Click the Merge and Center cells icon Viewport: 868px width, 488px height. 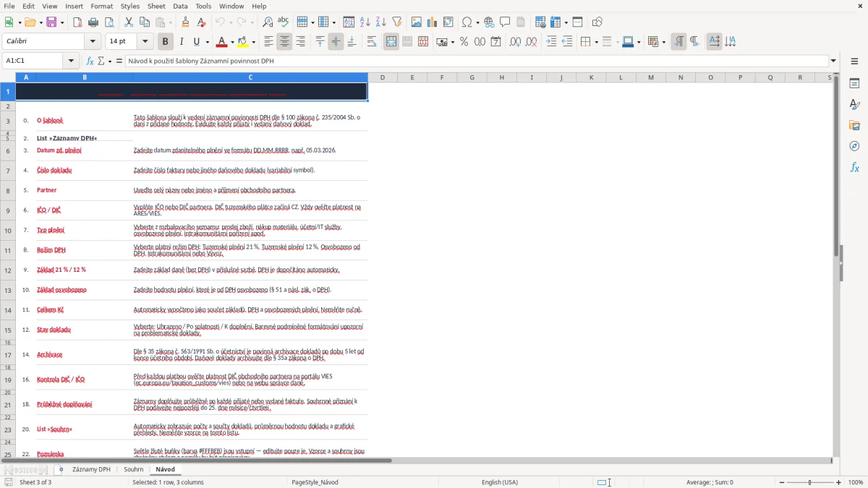[x=391, y=42]
